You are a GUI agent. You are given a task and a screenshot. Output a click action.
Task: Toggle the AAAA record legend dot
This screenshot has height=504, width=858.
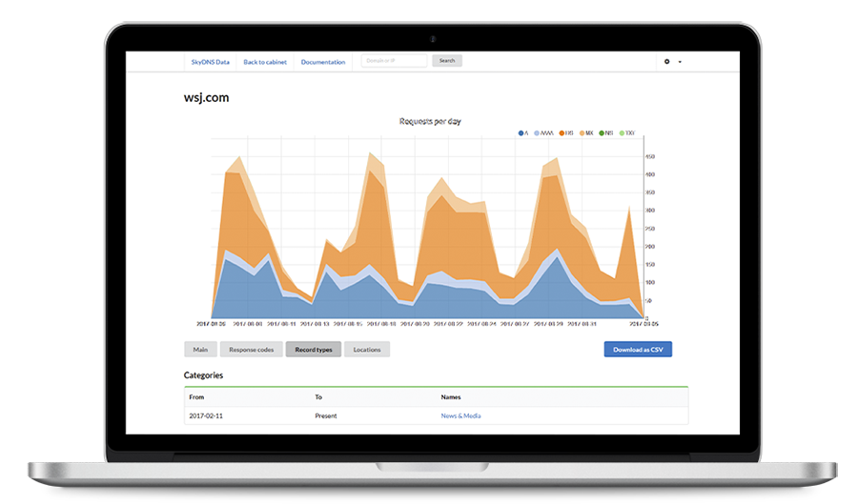click(537, 132)
